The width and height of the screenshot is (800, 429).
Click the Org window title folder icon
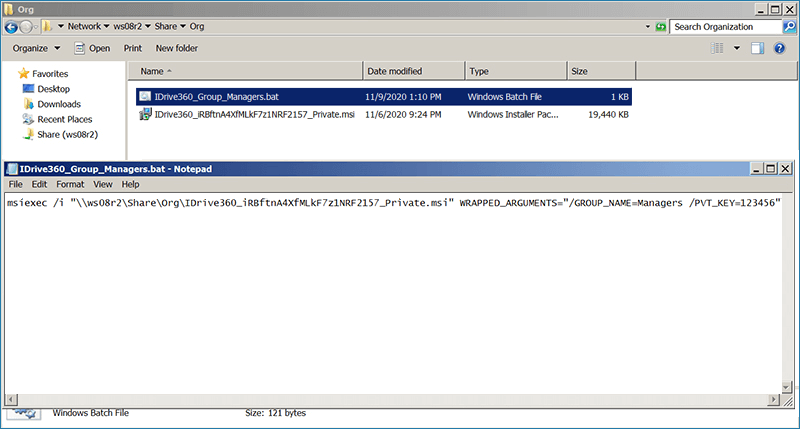click(x=9, y=9)
